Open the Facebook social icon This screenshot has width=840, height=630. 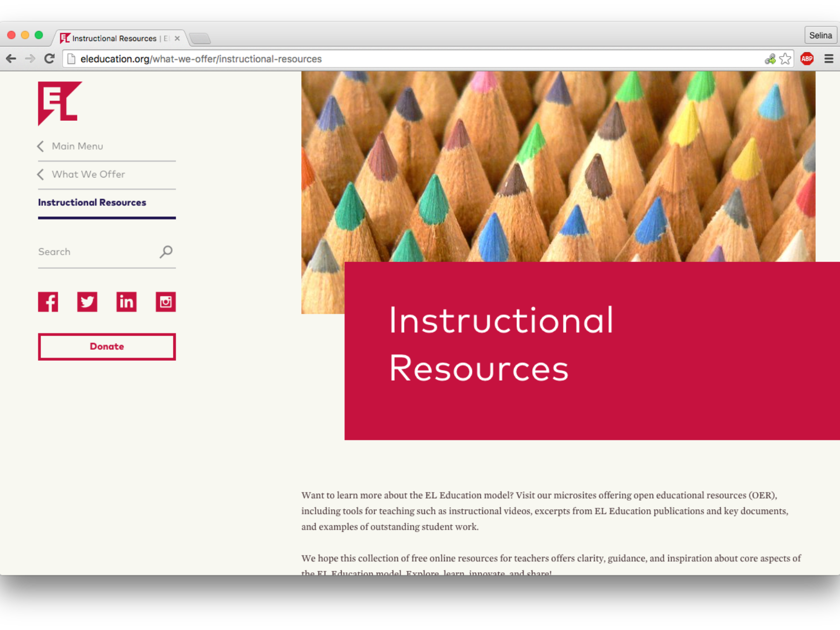(48, 302)
